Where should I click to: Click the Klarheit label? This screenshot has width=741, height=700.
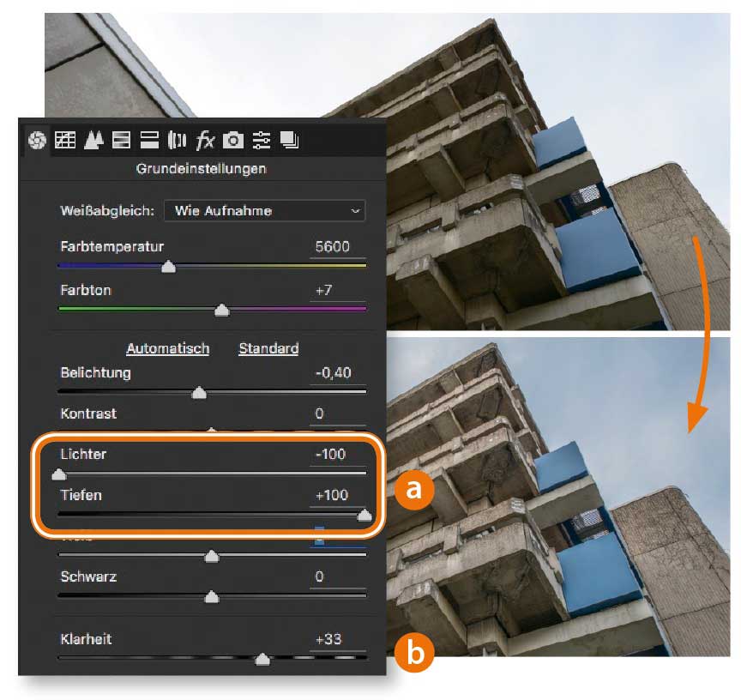click(x=86, y=639)
